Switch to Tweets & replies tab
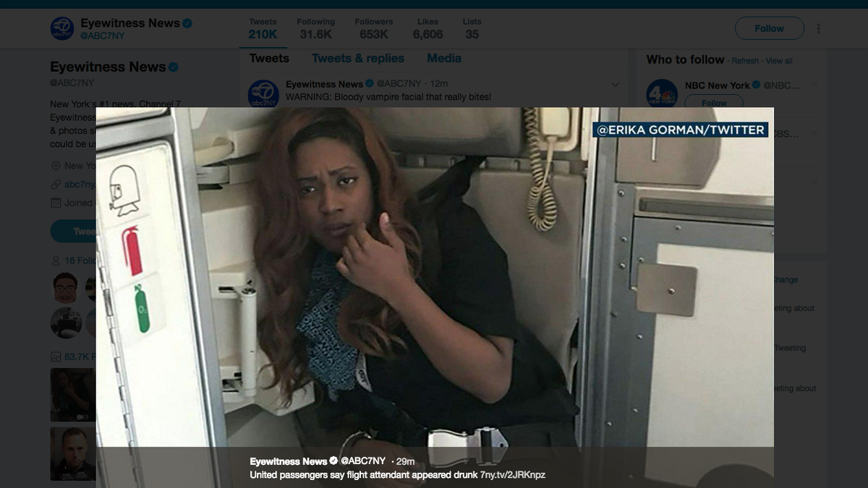The image size is (868, 488). pos(358,59)
